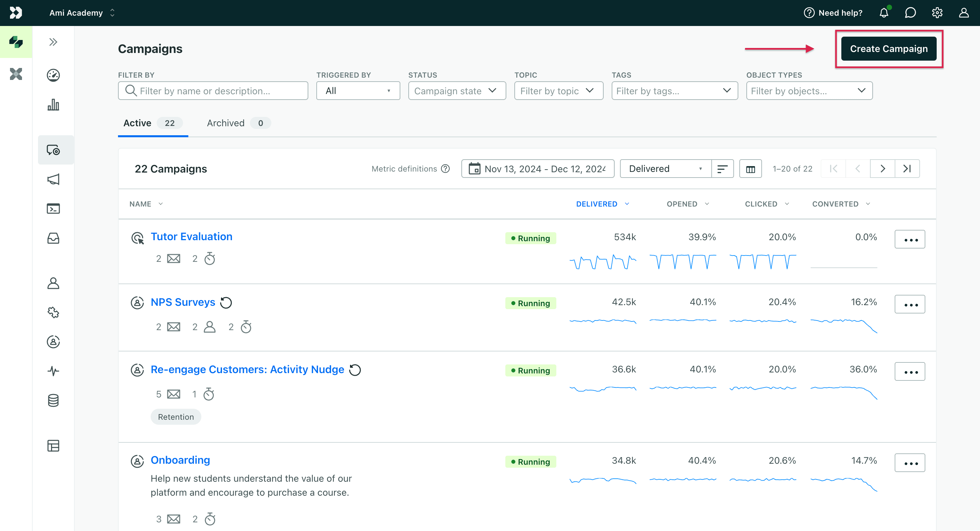980x531 pixels.
Task: Open the Dashboard via gauge icon
Action: 53,75
